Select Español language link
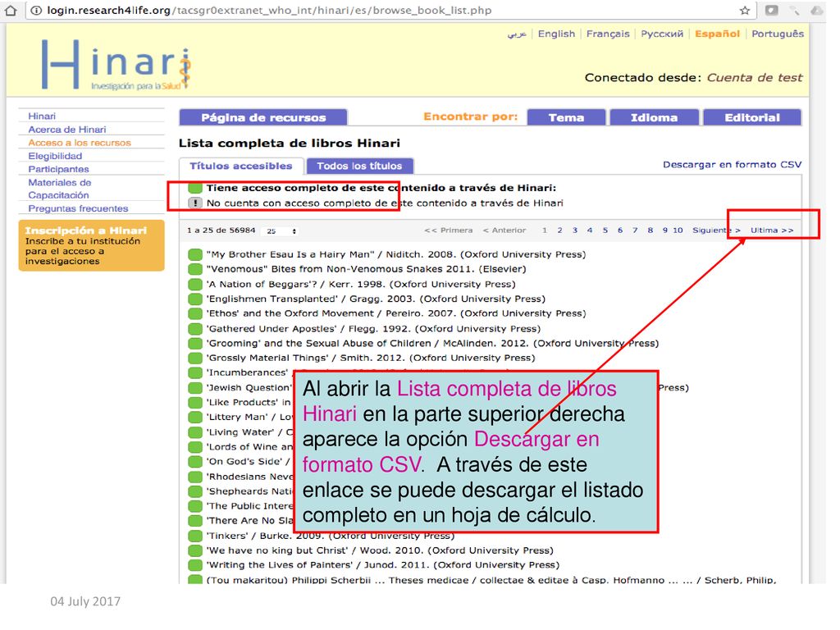Screen dimensions: 840x630 [717, 34]
